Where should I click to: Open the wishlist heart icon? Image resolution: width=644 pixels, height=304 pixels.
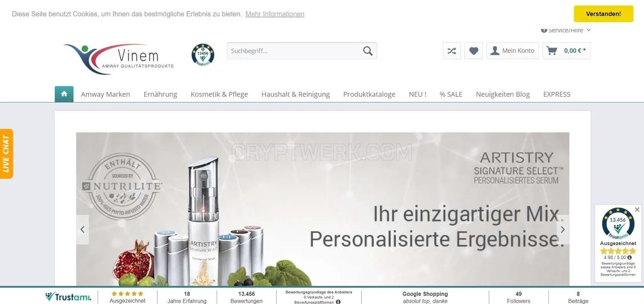(474, 51)
